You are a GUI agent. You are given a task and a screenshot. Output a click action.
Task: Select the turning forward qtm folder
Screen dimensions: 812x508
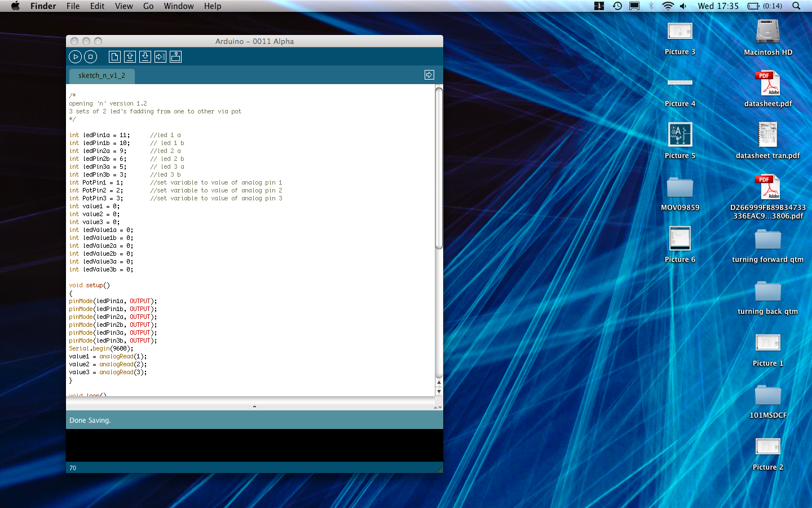point(768,239)
